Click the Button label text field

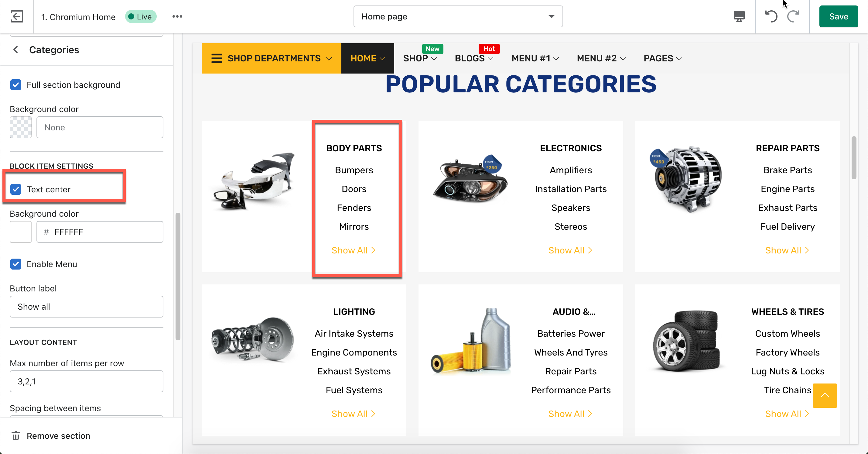point(86,306)
